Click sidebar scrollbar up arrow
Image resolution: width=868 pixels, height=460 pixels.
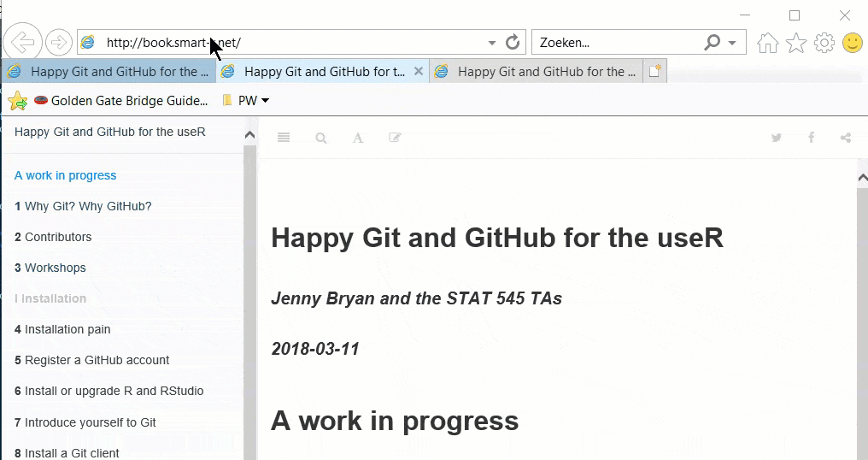point(249,135)
